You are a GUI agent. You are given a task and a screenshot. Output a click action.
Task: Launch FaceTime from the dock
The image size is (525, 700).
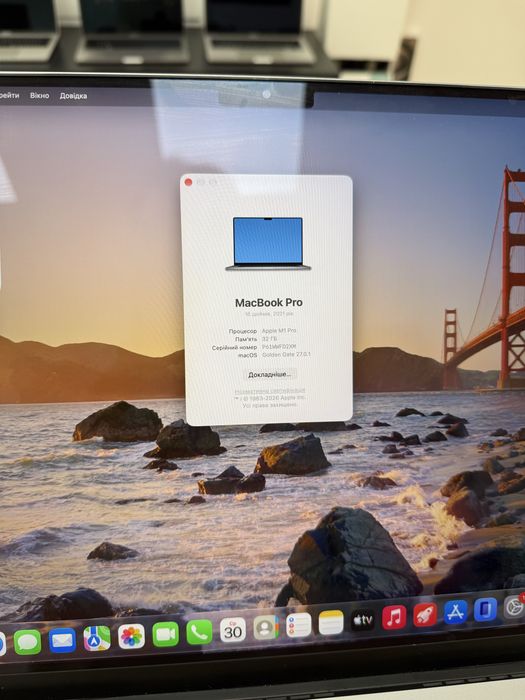coord(165,634)
